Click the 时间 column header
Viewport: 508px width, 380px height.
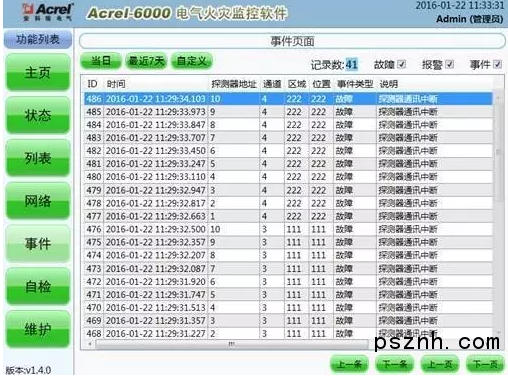(x=116, y=84)
